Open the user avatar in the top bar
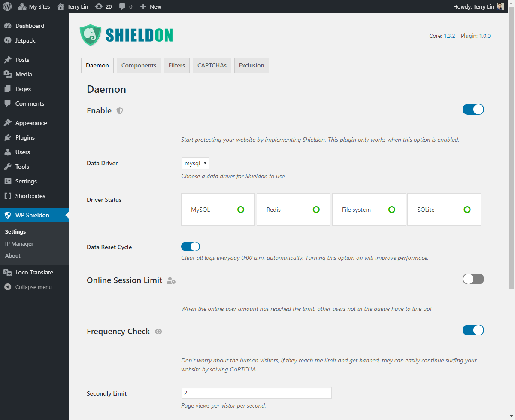The image size is (515, 420). [x=500, y=6]
